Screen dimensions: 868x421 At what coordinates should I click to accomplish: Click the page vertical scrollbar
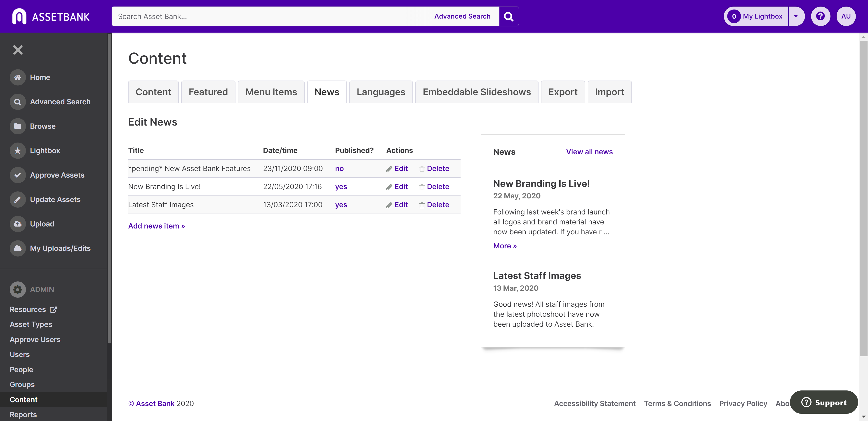(863, 198)
